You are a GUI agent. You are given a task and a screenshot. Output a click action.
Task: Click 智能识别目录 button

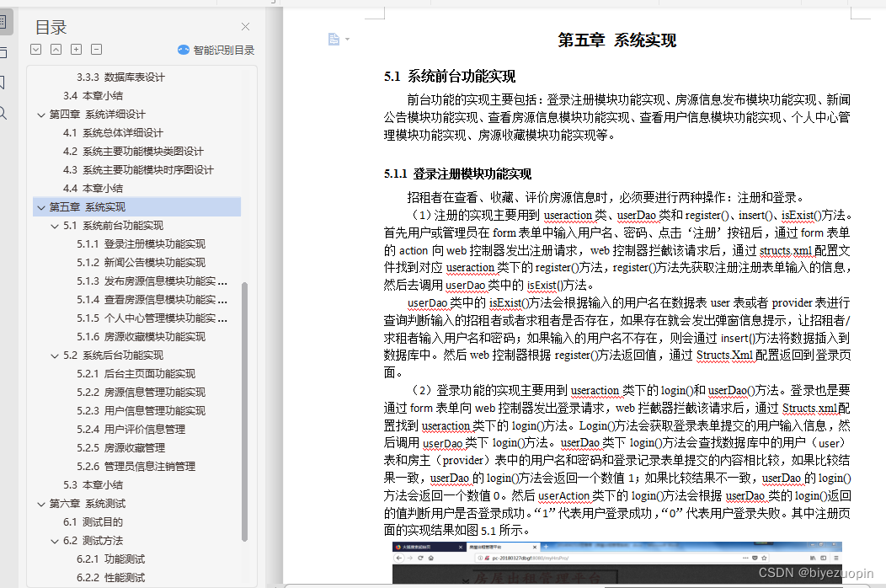click(216, 50)
